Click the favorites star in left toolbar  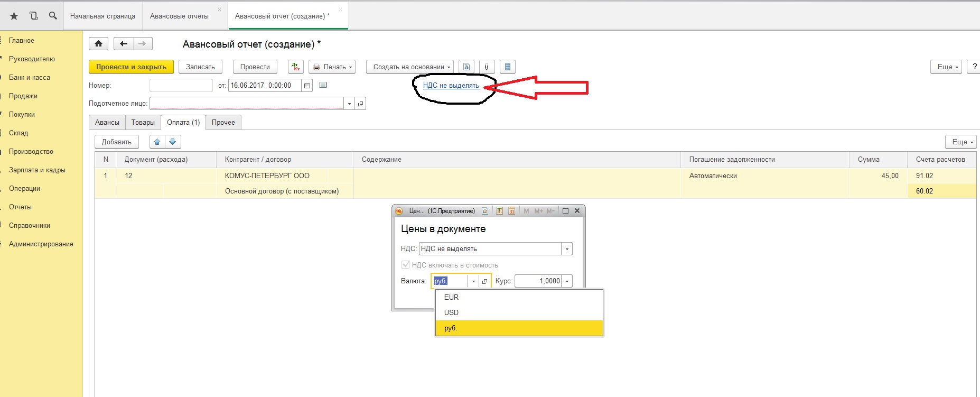[14, 16]
